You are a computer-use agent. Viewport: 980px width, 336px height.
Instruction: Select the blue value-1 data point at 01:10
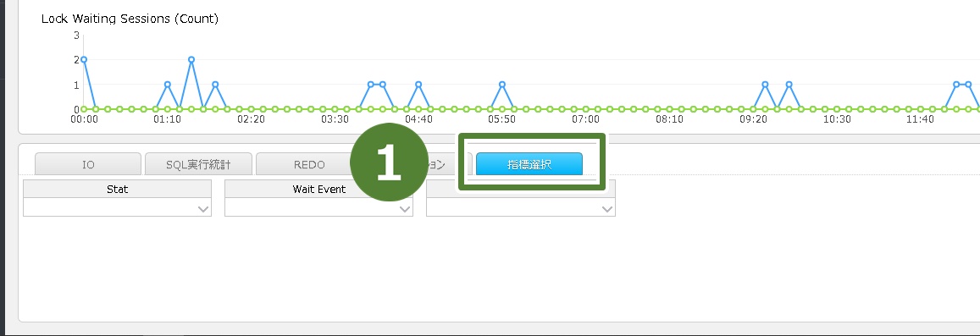coord(168,84)
